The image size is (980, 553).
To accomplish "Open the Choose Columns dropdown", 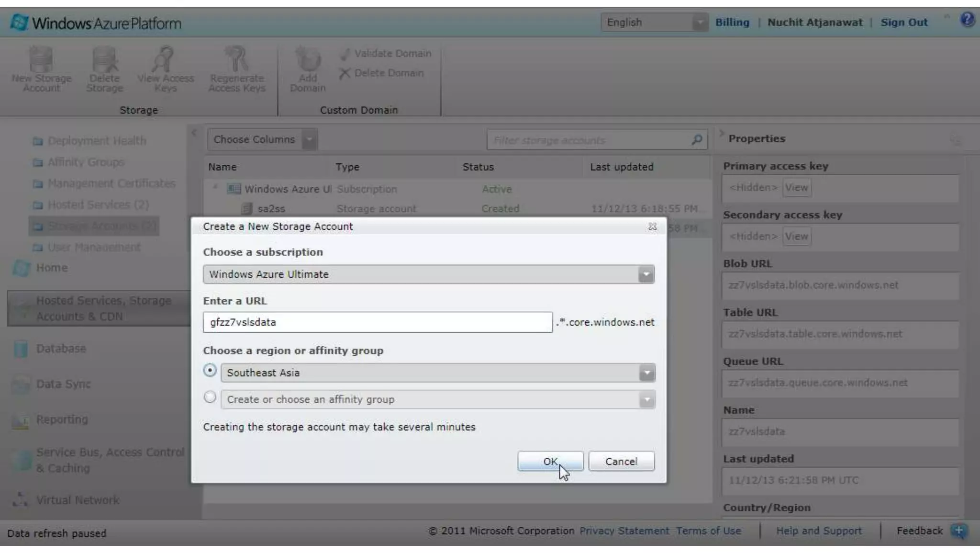I will click(310, 140).
